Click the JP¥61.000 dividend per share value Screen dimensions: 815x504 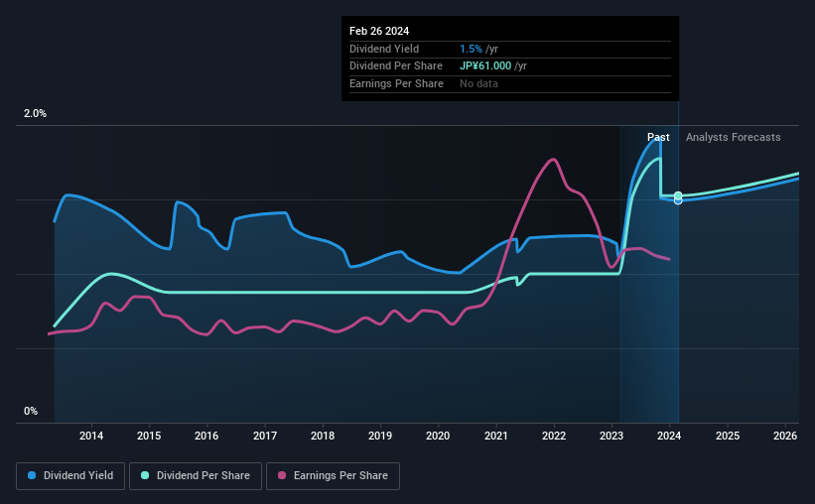pos(485,66)
